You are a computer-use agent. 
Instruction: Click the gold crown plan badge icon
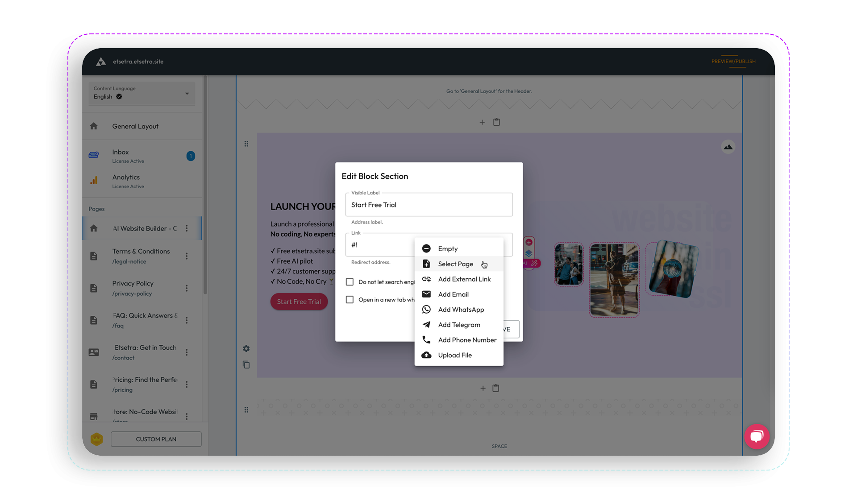[96, 439]
